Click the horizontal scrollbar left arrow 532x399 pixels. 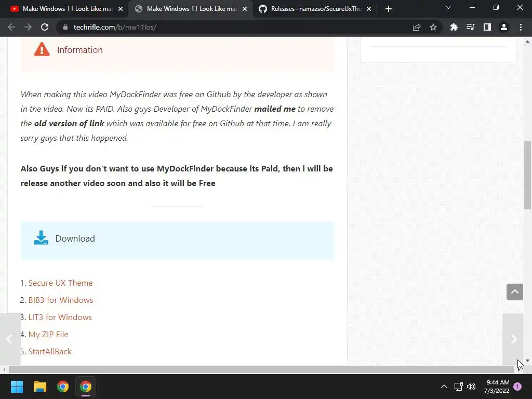4,370
